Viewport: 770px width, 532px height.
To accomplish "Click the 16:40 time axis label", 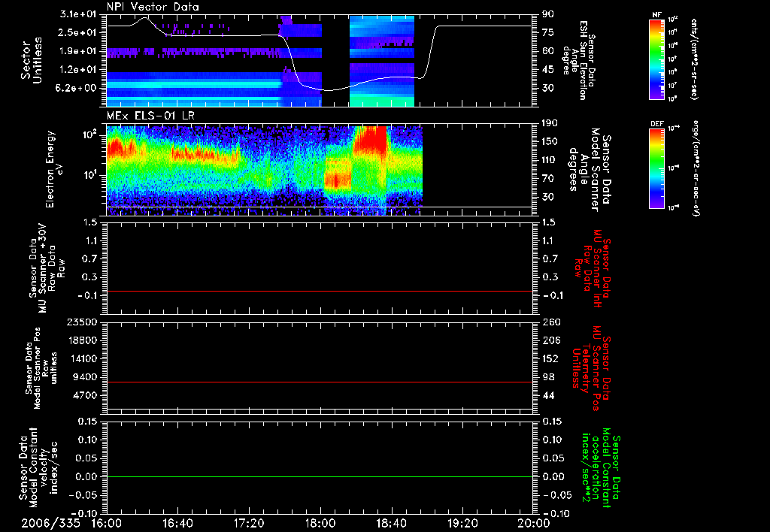I will click(x=177, y=523).
